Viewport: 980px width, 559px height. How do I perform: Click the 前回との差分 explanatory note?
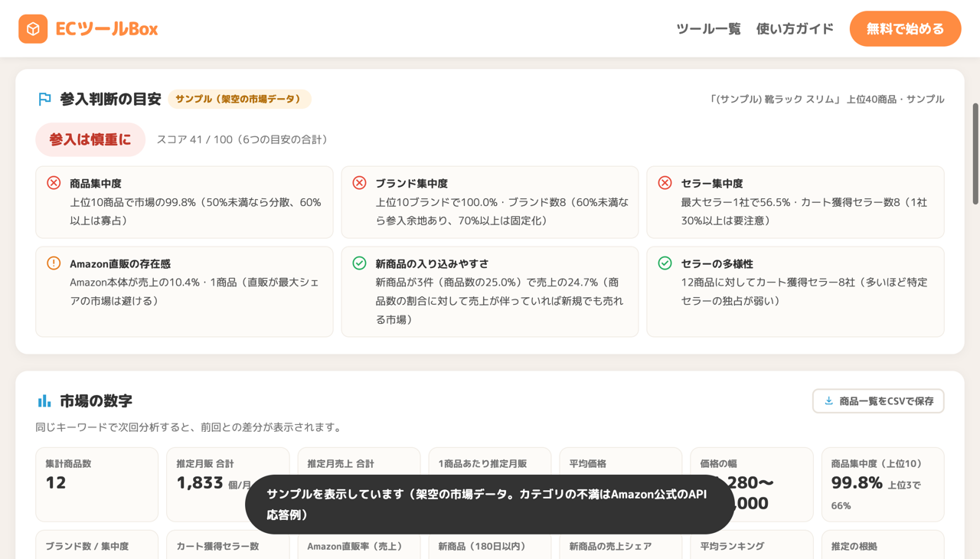click(x=188, y=427)
